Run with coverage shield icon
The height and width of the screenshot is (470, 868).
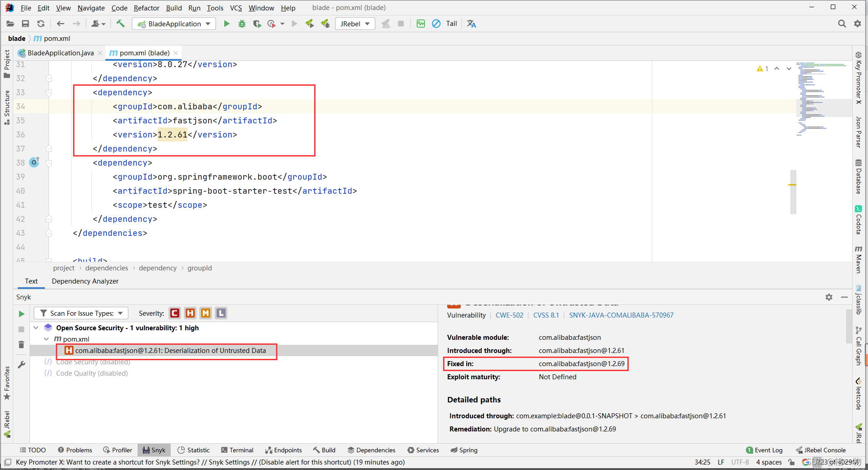tap(257, 24)
